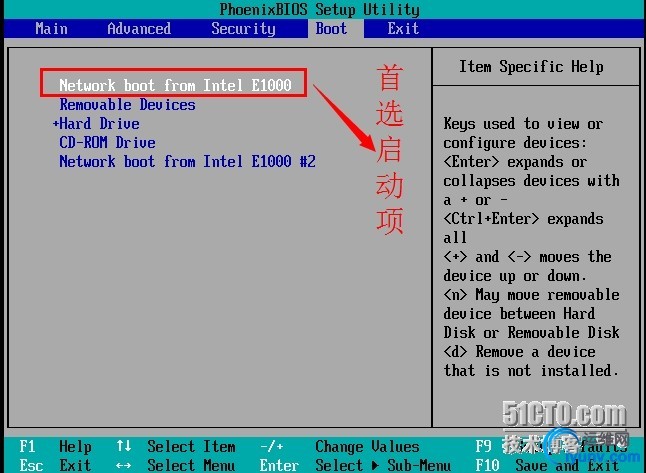
Task: Click the Select Menu hint
Action: pyautogui.click(x=192, y=465)
